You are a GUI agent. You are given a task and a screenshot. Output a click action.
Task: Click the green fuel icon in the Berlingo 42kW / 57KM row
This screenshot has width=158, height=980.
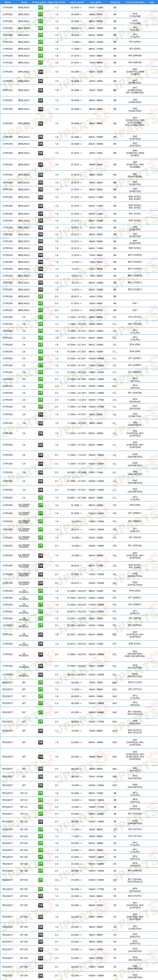[x=41, y=296]
